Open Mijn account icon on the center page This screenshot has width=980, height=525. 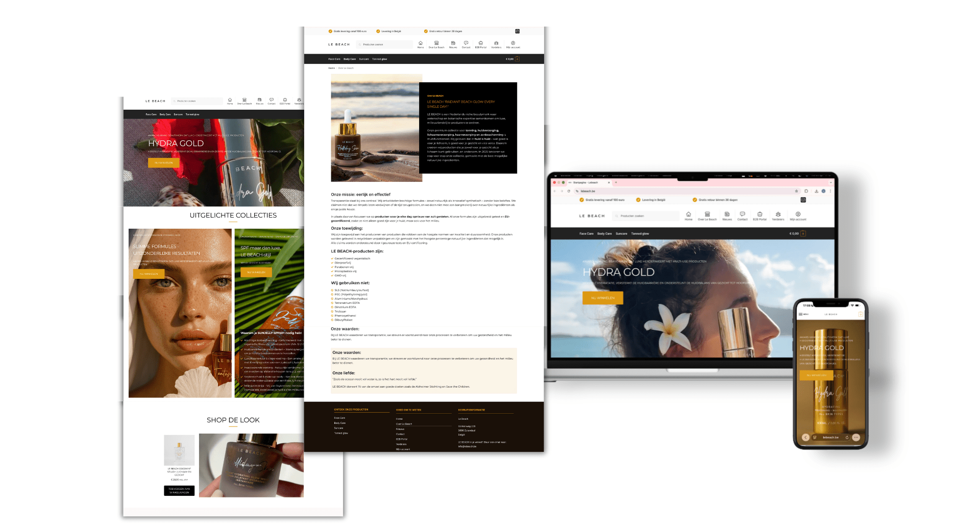tap(513, 44)
